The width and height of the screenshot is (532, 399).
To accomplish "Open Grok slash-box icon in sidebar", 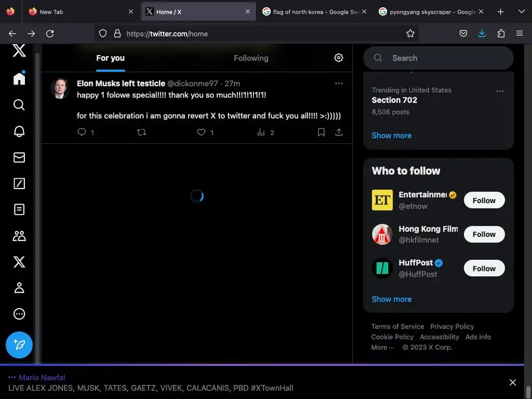I will point(19,183).
